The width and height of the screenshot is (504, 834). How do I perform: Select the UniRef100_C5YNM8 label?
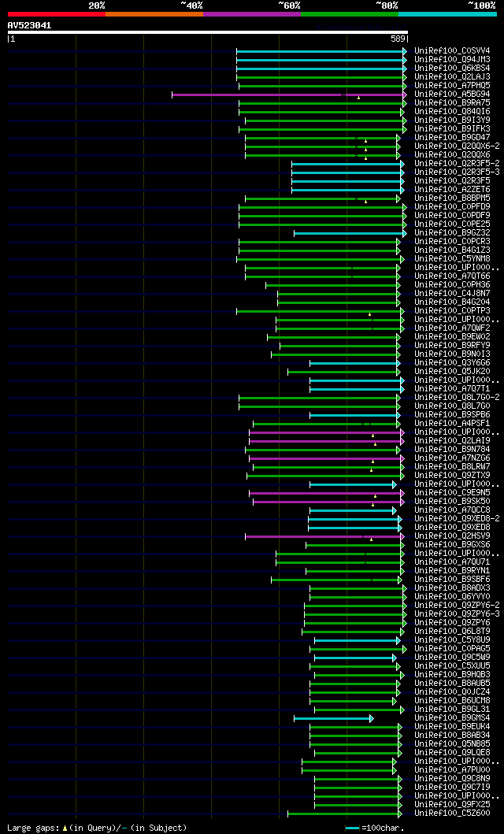(x=453, y=259)
